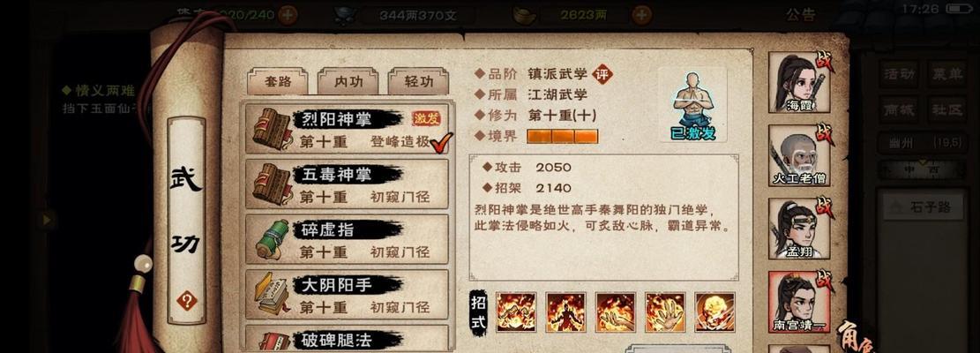Open the flaming palm move icon
Image resolution: width=980 pixels, height=353 pixels.
pyautogui.click(x=665, y=312)
